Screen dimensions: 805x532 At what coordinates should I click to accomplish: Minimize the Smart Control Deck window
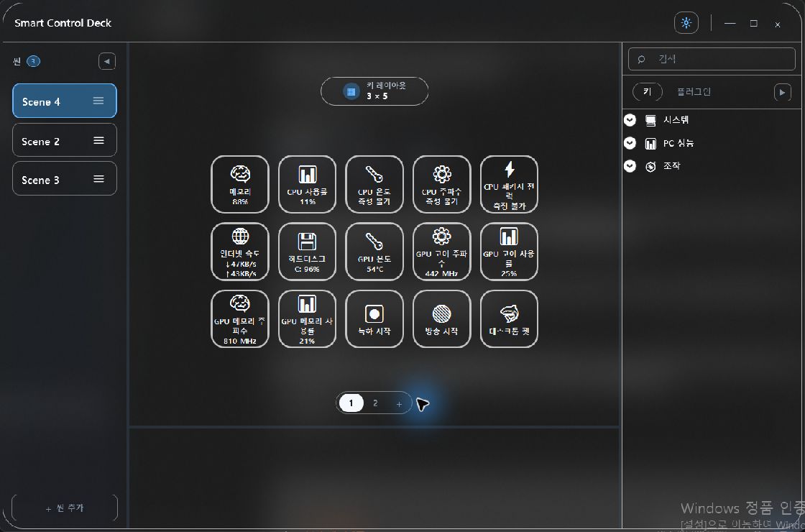(730, 23)
